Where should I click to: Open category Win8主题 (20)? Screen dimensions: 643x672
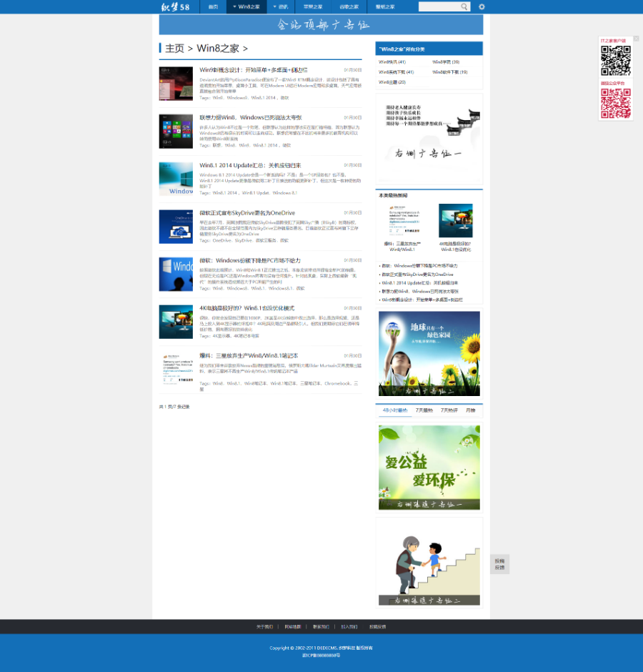pos(392,82)
